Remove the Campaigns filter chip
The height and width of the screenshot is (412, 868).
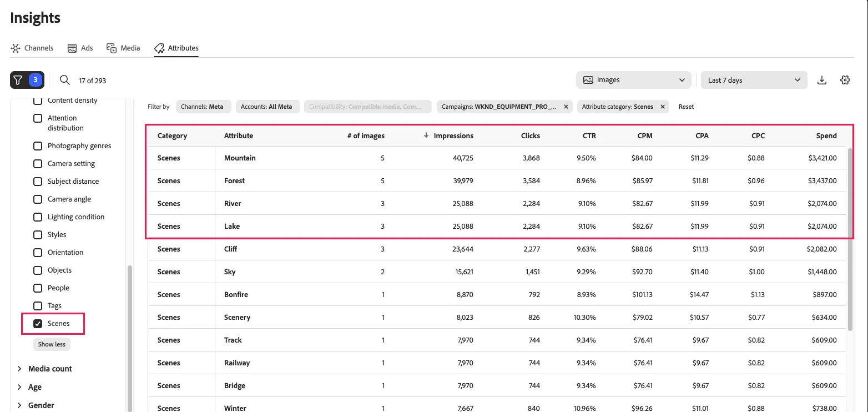coord(566,107)
